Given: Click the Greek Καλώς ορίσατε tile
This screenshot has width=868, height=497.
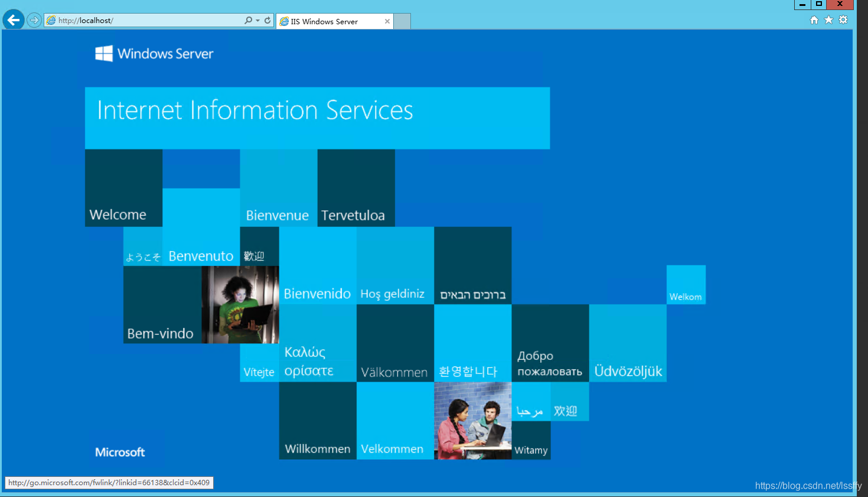Looking at the screenshot, I should tap(318, 343).
